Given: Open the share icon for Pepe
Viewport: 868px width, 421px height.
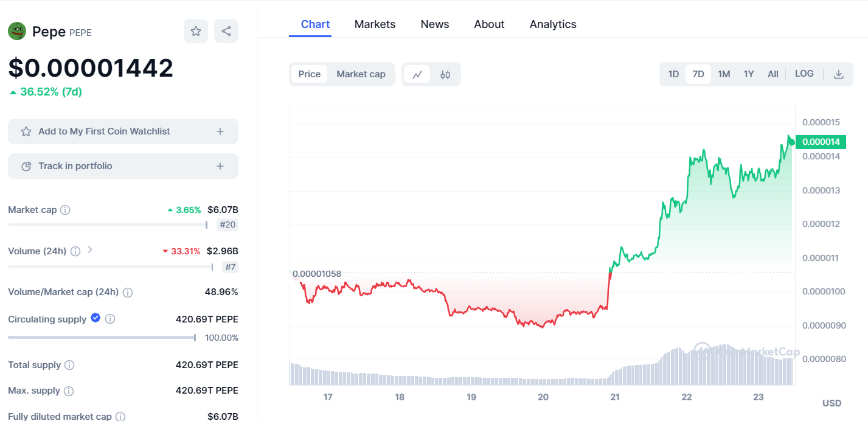Looking at the screenshot, I should pos(226,31).
